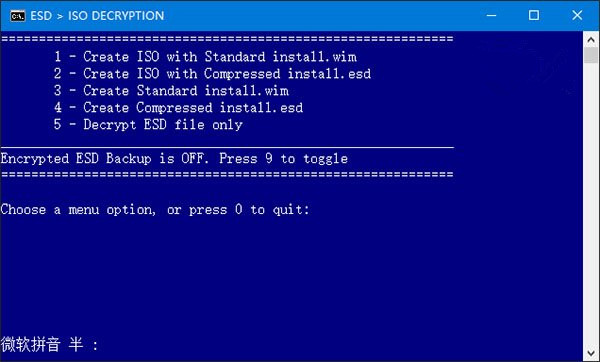600x362 pixels.
Task: Click the scrollbar up arrow
Action: [x=591, y=39]
